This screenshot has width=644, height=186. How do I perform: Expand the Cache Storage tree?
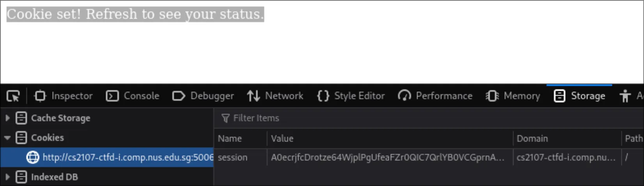[x=7, y=118]
